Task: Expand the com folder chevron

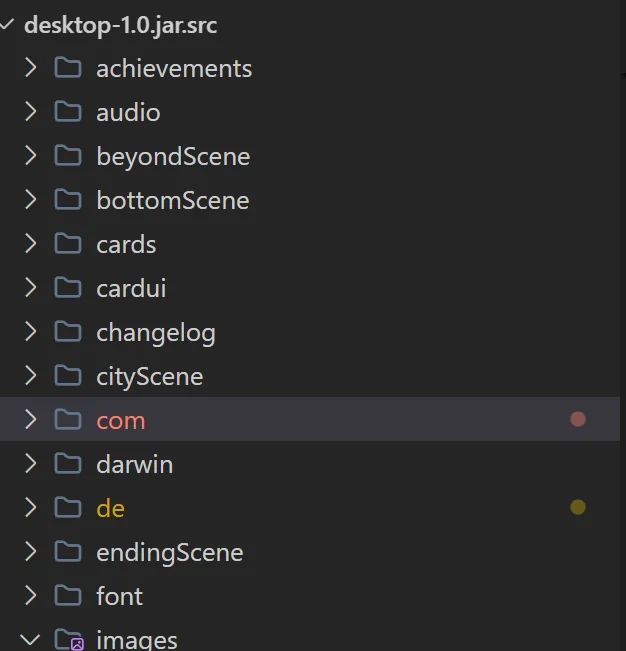Action: tap(31, 420)
